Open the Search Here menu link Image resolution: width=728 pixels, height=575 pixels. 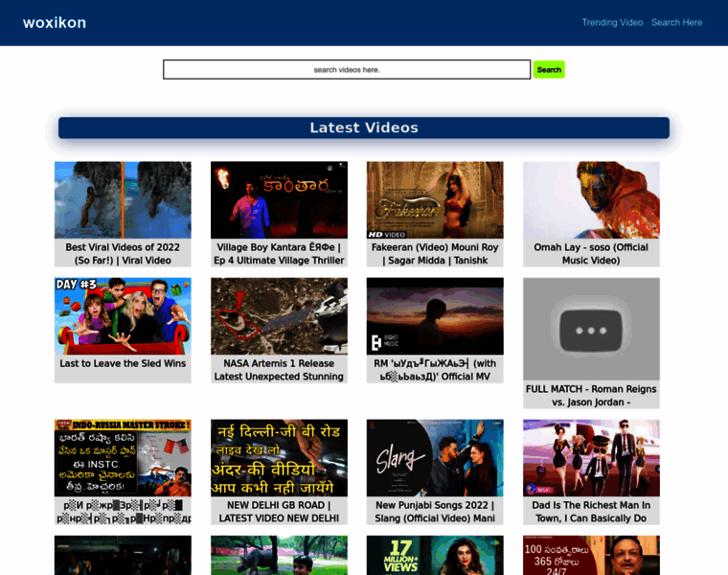(676, 22)
